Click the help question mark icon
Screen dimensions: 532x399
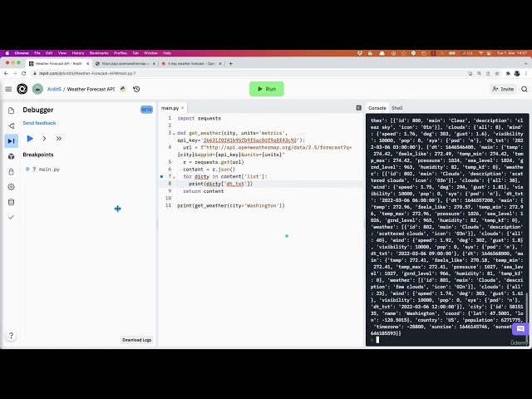11,336
